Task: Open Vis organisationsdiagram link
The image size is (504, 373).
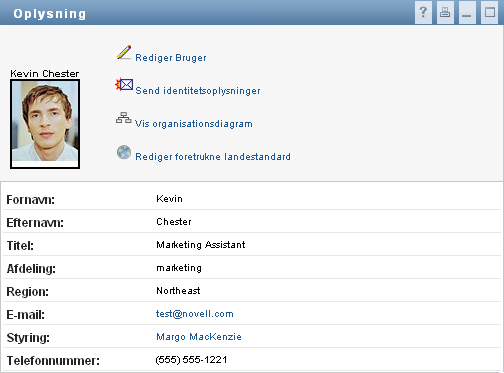Action: (194, 124)
